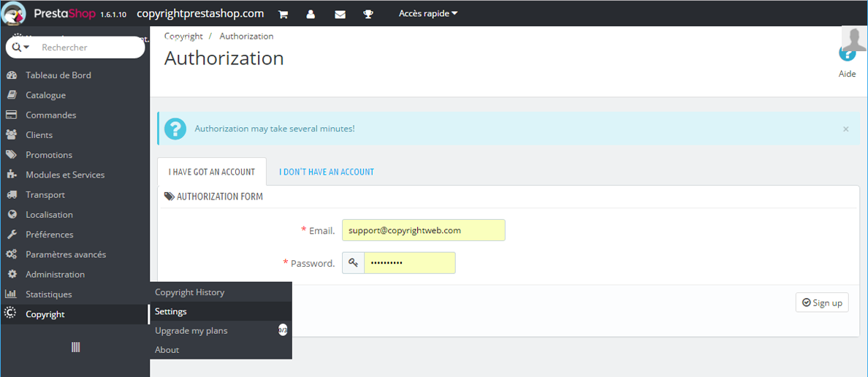This screenshot has height=377, width=868.
Task: Open Settings submenu item
Action: 221,312
